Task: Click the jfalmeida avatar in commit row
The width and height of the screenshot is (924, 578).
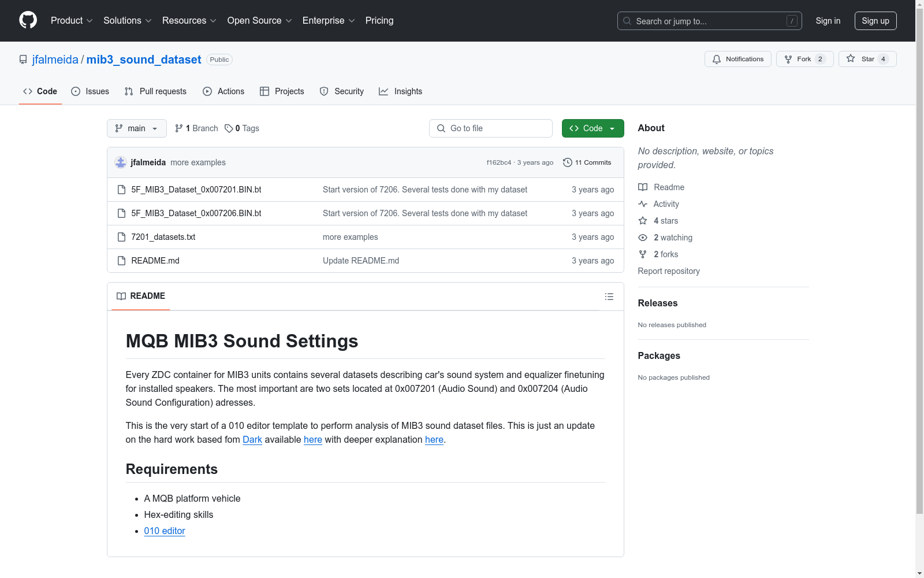Action: [121, 162]
